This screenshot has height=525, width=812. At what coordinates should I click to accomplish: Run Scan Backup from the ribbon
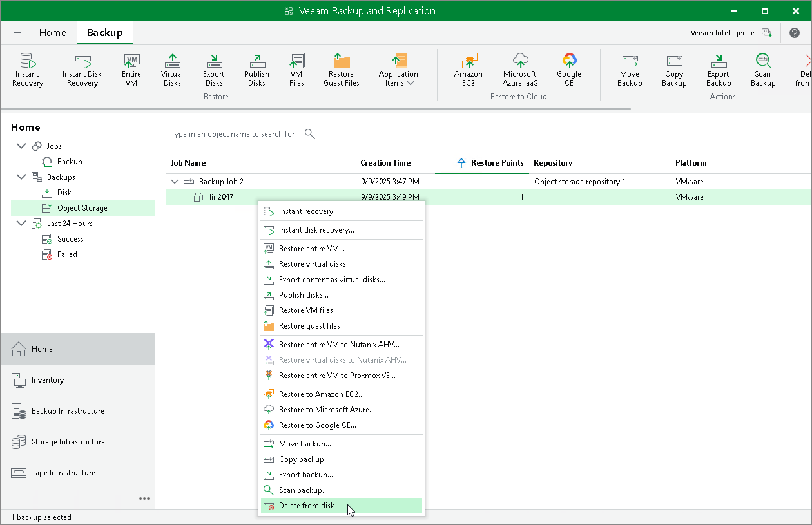click(763, 70)
